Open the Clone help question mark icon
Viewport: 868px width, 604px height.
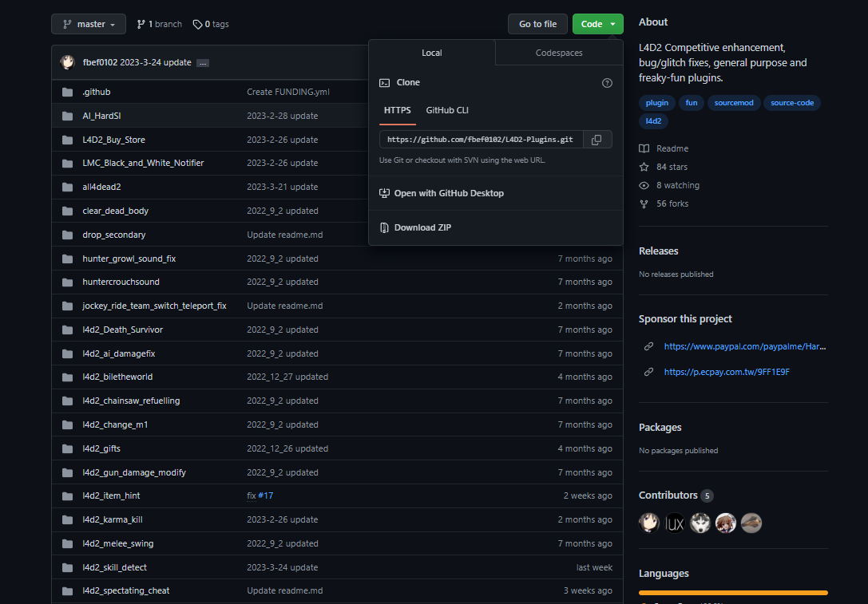607,83
